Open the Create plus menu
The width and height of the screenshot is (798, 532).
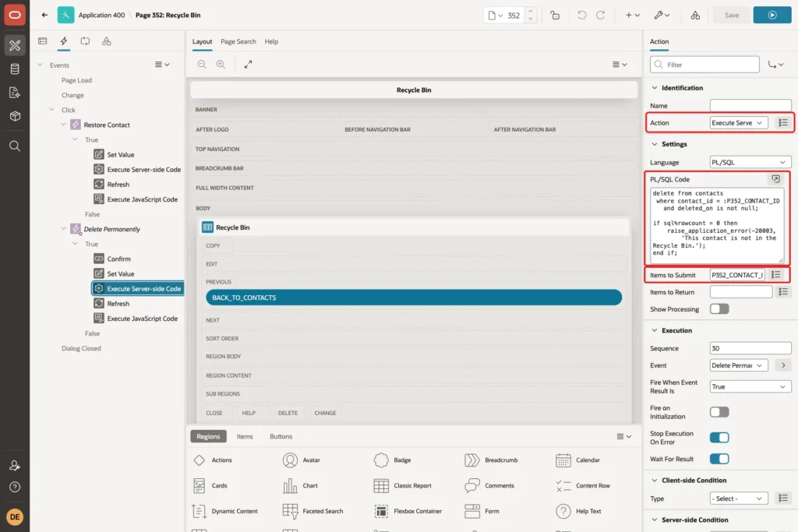(x=633, y=16)
